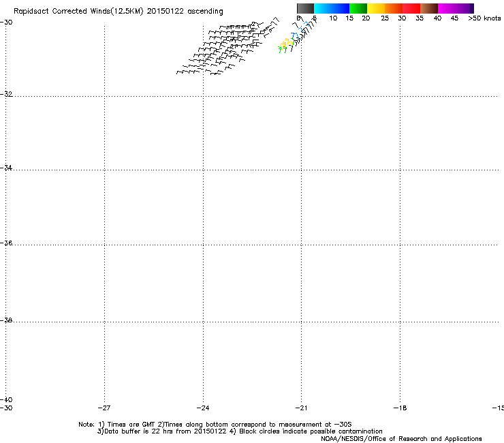Image resolution: width=504 pixels, height=443 pixels.
Task: Click the red 30-35 knots color band
Action: pyautogui.click(x=411, y=8)
